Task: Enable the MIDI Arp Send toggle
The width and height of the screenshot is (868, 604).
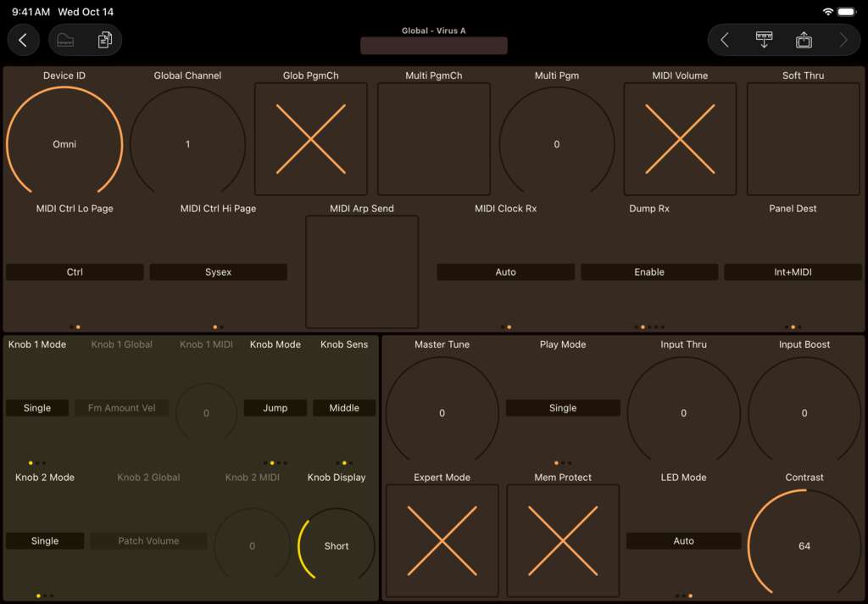Action: coord(362,272)
